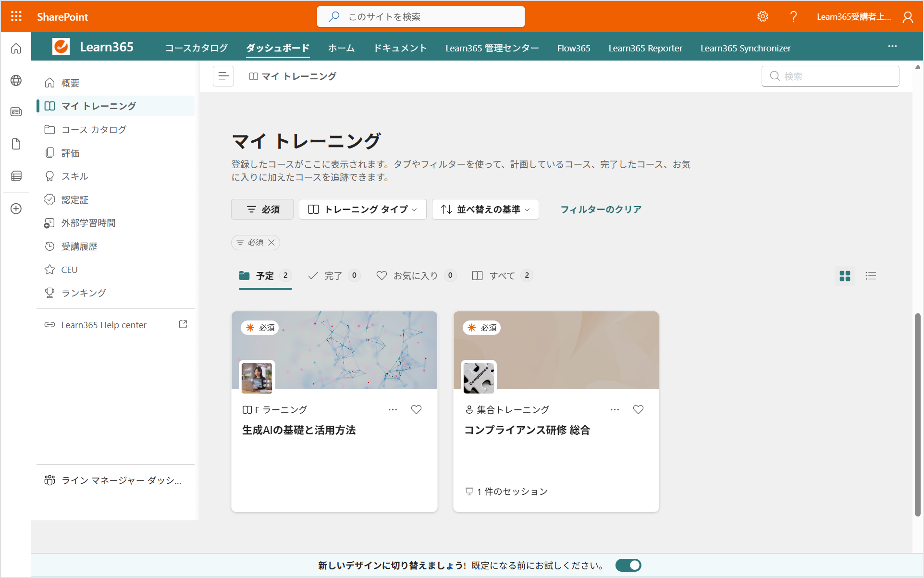
Task: Click the page vertical scrollbar thumb
Action: coord(918,415)
